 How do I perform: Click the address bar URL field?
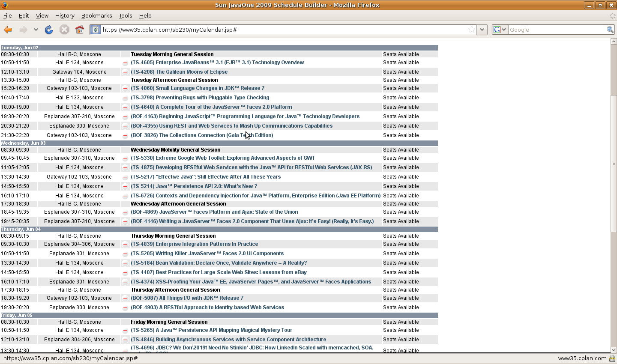click(x=284, y=30)
